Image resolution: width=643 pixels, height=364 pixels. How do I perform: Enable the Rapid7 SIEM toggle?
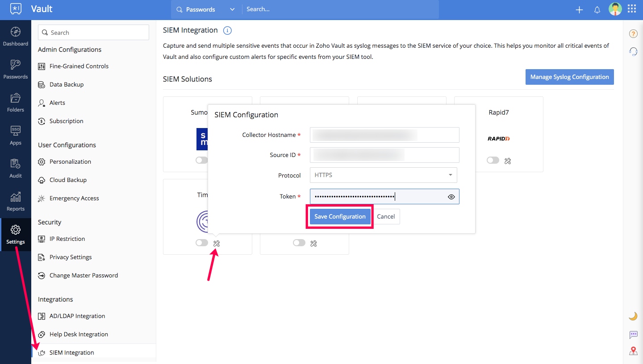pyautogui.click(x=493, y=161)
